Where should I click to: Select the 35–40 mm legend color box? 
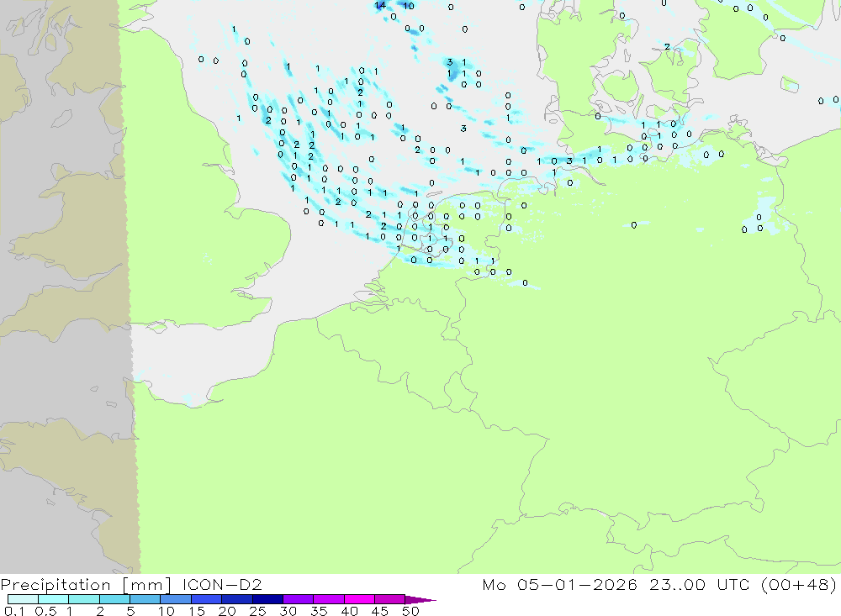[328, 599]
